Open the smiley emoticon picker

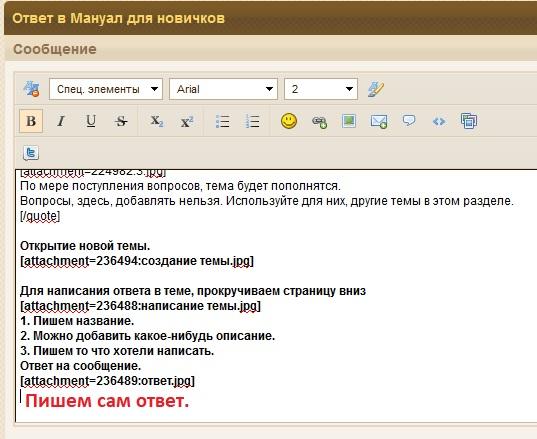coord(289,121)
